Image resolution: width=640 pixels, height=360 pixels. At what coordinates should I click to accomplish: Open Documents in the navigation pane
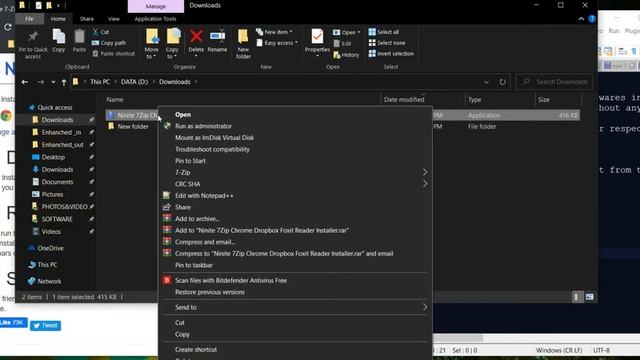(x=57, y=182)
